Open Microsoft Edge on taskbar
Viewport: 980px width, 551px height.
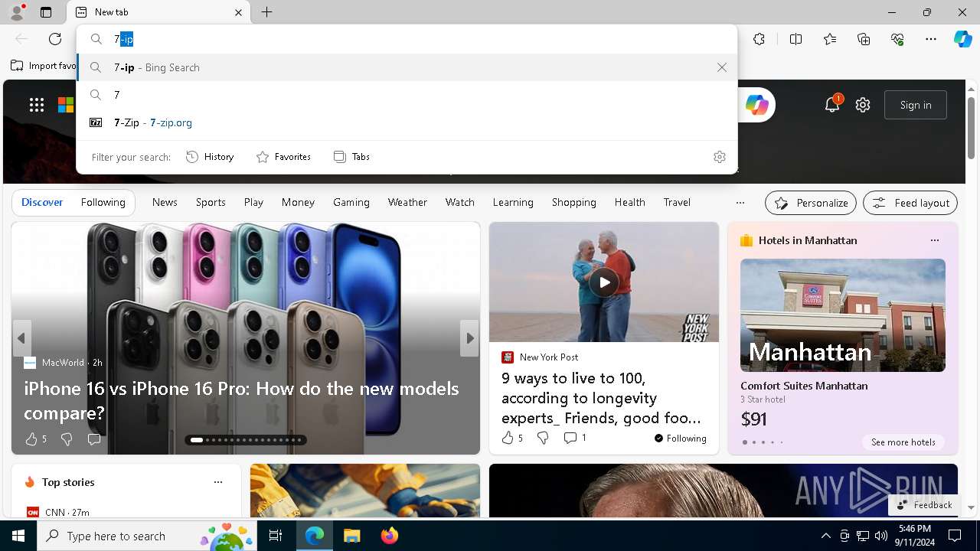pyautogui.click(x=315, y=536)
